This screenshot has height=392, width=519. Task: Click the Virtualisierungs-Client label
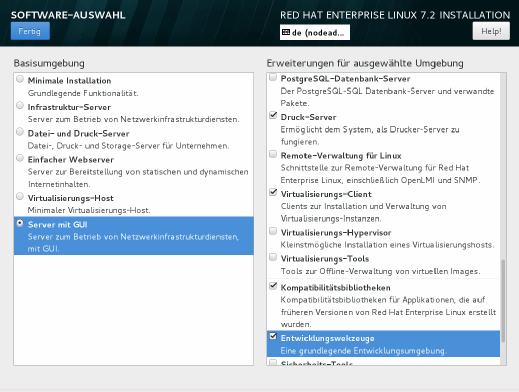tap(326, 194)
